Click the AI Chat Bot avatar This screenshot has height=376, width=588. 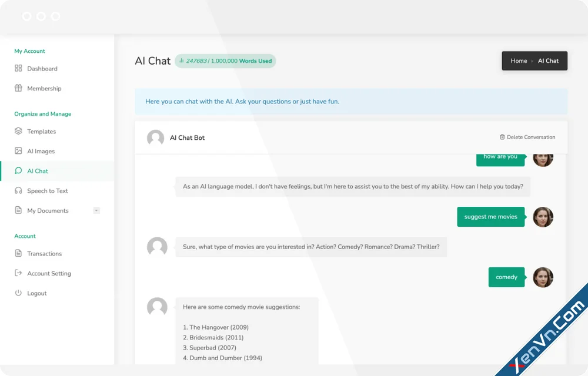155,137
